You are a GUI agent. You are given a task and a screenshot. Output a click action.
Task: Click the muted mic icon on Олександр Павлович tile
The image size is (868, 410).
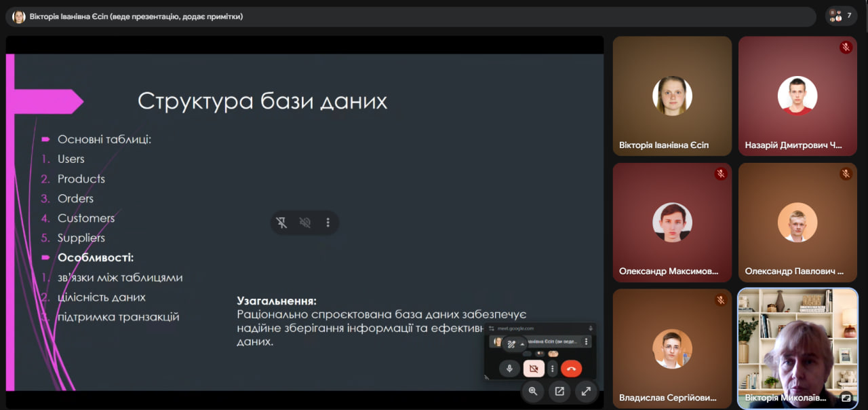(846, 174)
